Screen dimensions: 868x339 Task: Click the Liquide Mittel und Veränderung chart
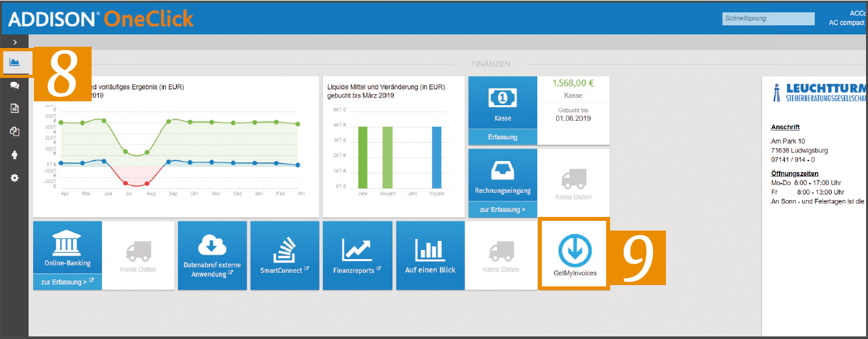point(394,147)
